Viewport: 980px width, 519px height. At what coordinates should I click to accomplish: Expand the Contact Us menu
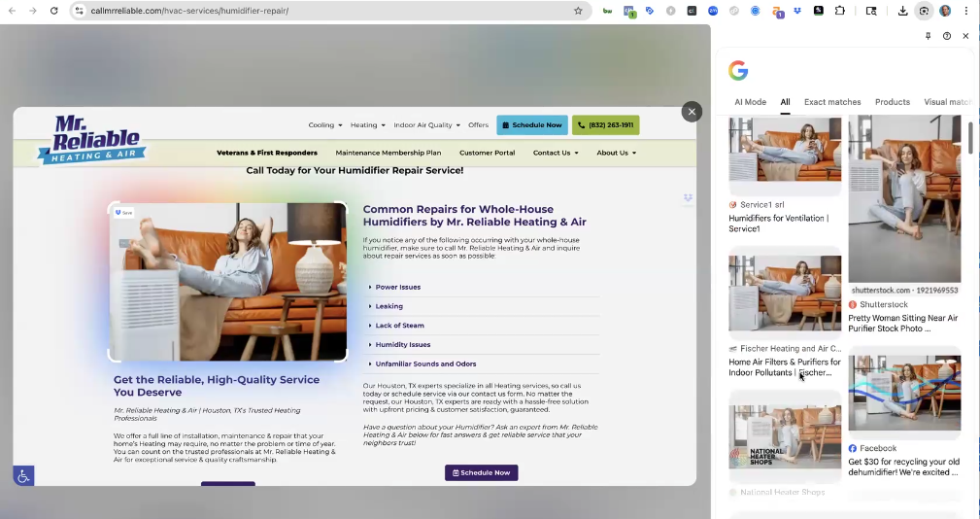(555, 153)
